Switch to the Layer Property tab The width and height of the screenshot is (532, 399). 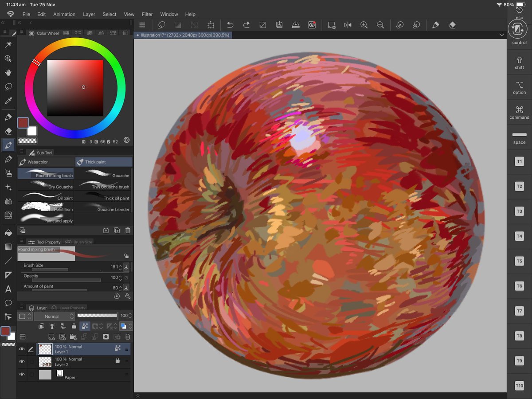68,308
